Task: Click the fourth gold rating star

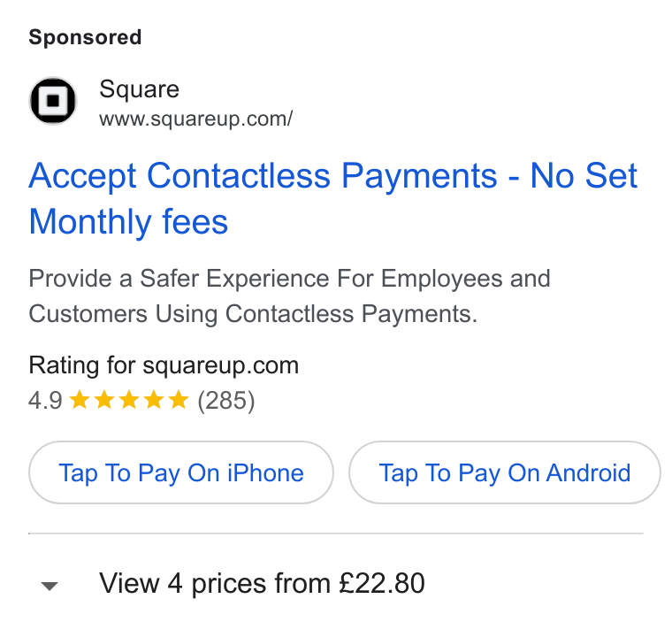Action: 154,400
